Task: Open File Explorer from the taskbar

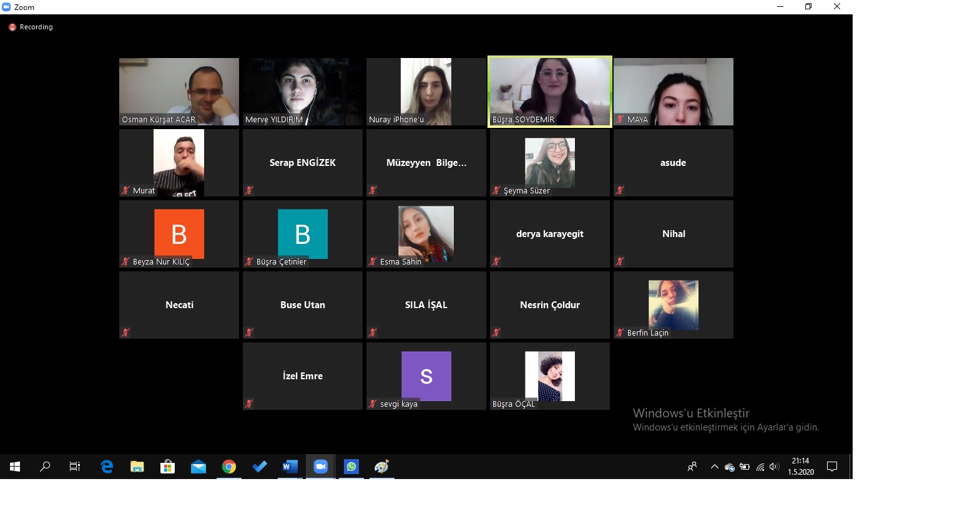Action: (x=137, y=467)
